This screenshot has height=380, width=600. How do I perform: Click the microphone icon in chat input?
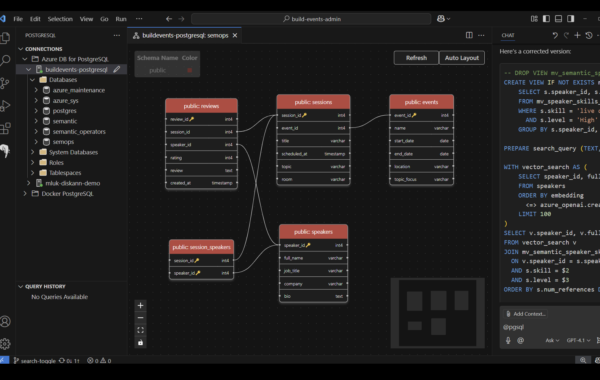click(x=508, y=340)
